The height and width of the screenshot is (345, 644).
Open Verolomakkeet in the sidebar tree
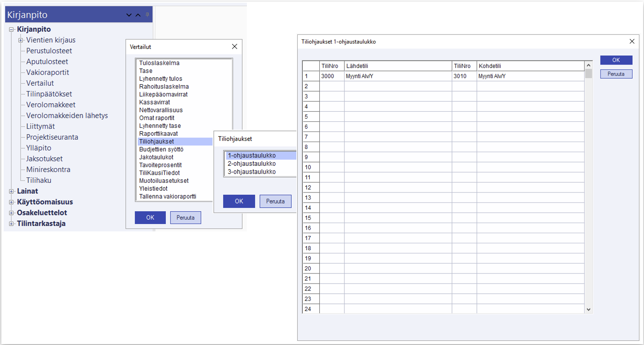pyautogui.click(x=51, y=105)
